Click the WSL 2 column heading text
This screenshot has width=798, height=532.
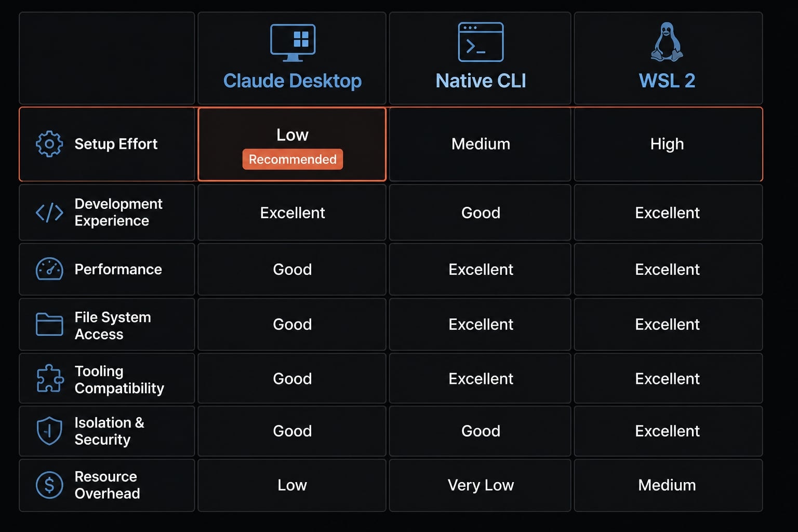click(667, 81)
